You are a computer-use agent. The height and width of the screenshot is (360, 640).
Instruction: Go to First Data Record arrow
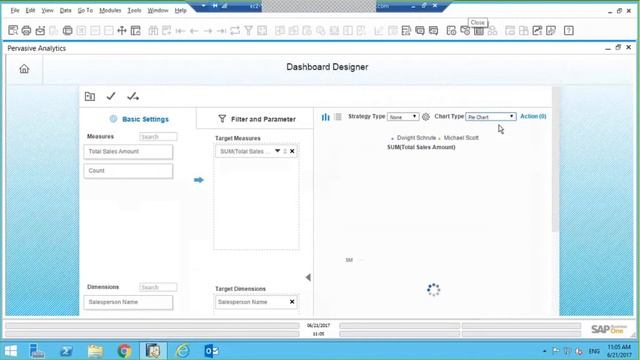pyautogui.click(x=180, y=31)
